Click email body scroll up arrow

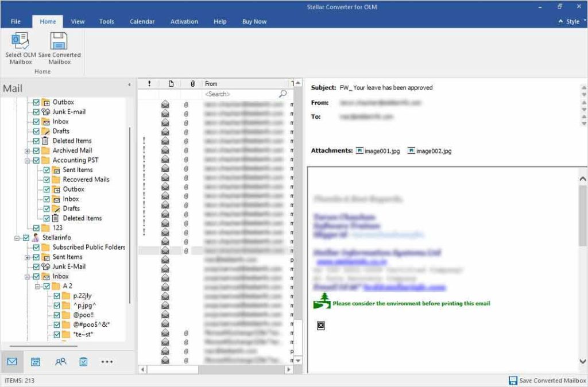click(x=583, y=179)
